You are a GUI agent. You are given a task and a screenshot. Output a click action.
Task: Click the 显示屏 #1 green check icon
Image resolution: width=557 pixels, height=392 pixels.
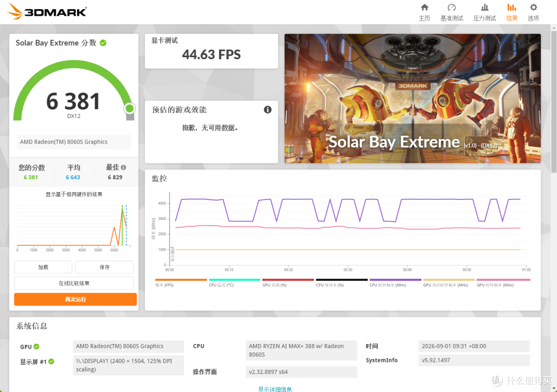point(51,362)
